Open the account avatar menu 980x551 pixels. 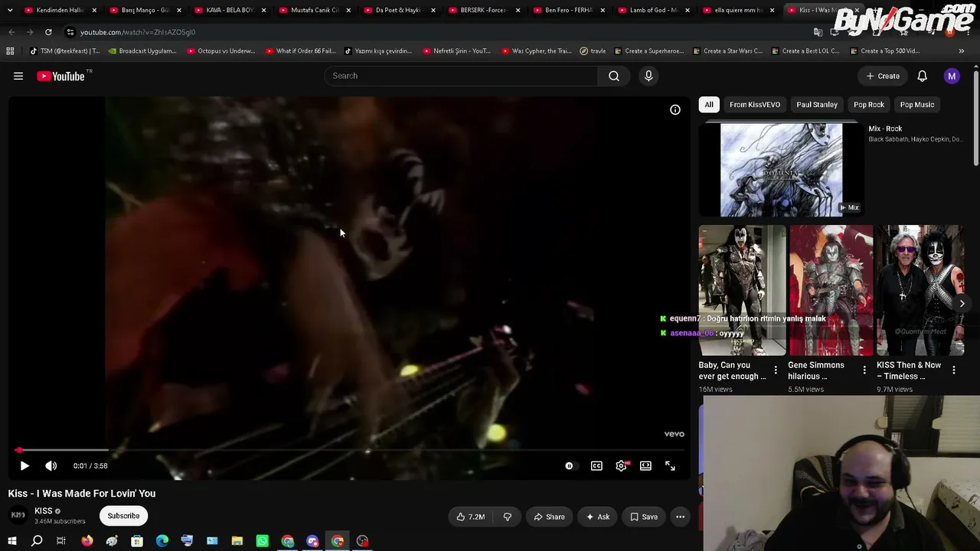[x=952, y=76]
